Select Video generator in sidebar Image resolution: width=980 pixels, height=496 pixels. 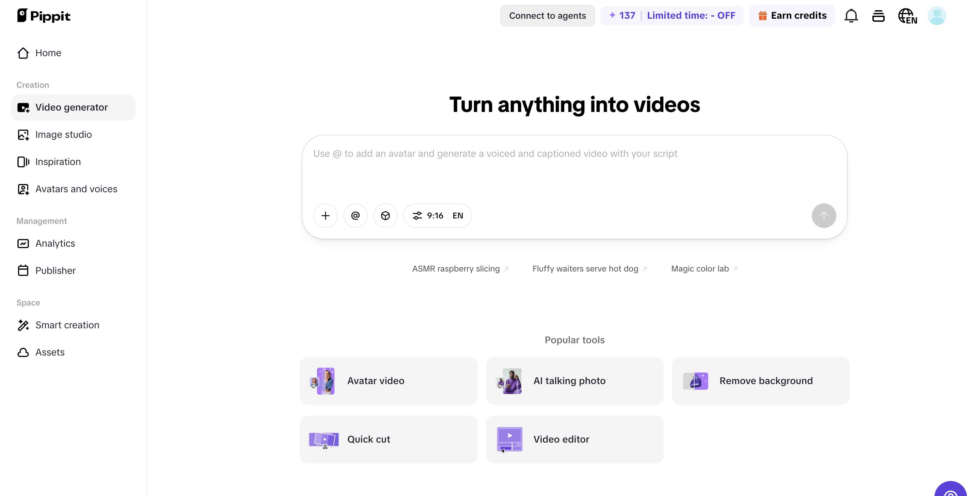tap(73, 108)
